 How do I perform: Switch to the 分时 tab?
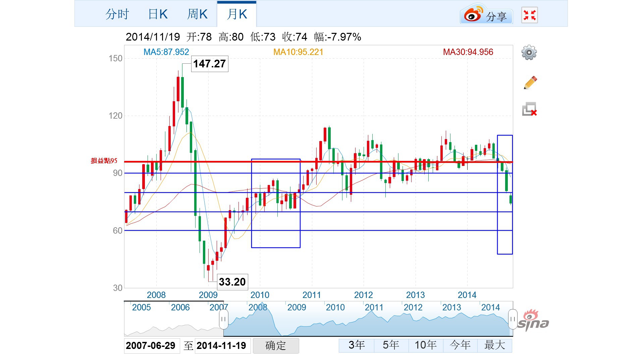point(117,14)
